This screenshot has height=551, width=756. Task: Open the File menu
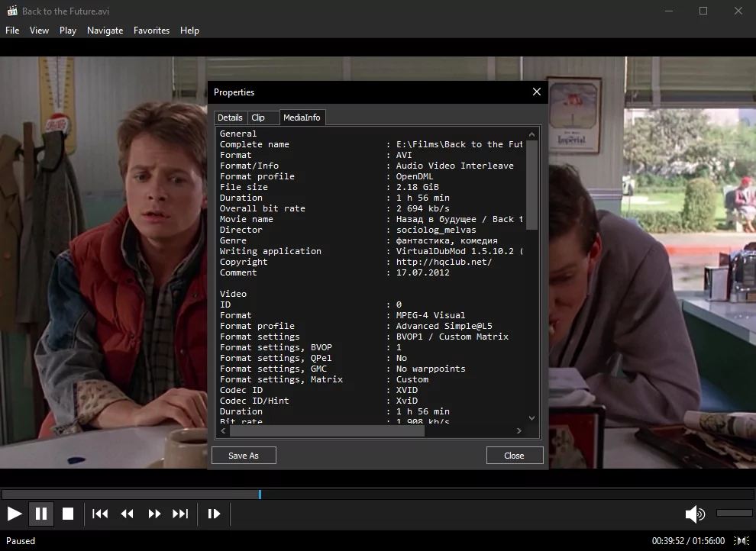(x=12, y=31)
